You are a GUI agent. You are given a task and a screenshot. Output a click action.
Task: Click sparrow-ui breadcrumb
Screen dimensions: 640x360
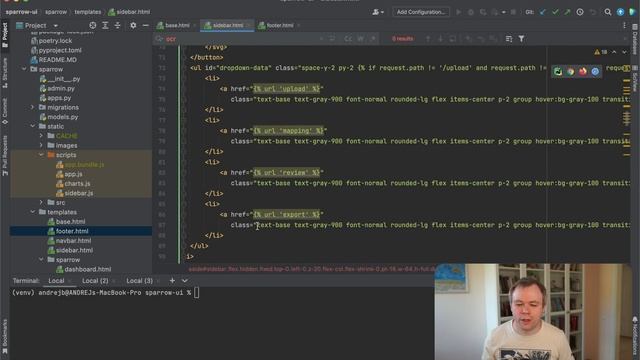[x=21, y=12]
